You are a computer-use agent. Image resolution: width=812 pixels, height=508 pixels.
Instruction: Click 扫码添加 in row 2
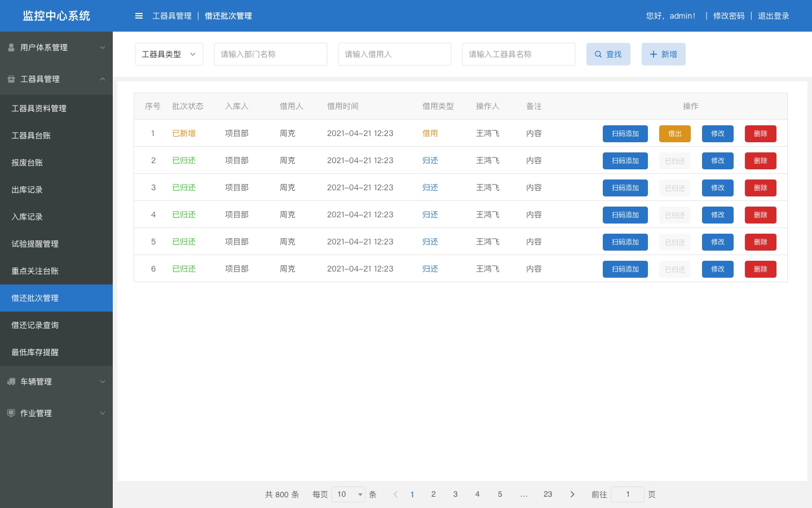click(x=625, y=161)
